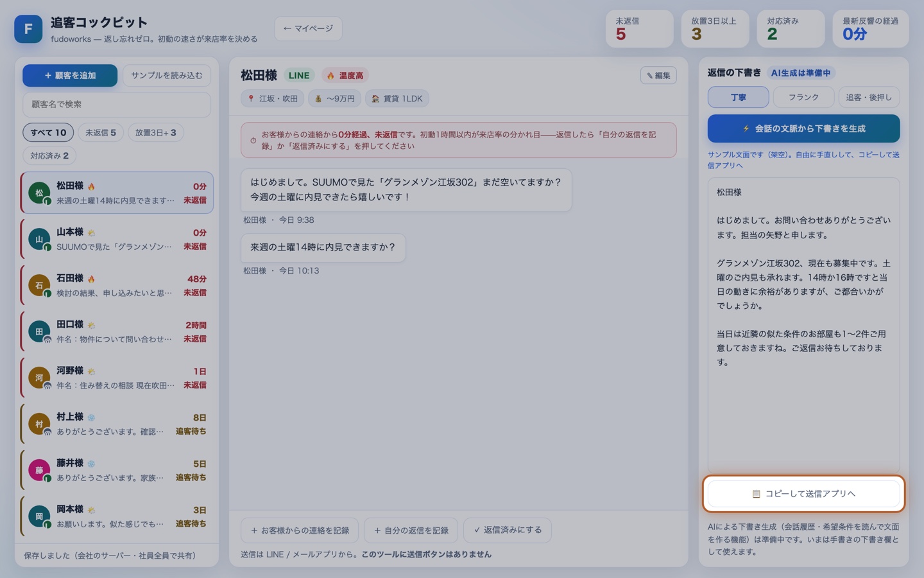This screenshot has width=924, height=578.
Task: Open the 田口様 customer row
Action: (x=117, y=331)
